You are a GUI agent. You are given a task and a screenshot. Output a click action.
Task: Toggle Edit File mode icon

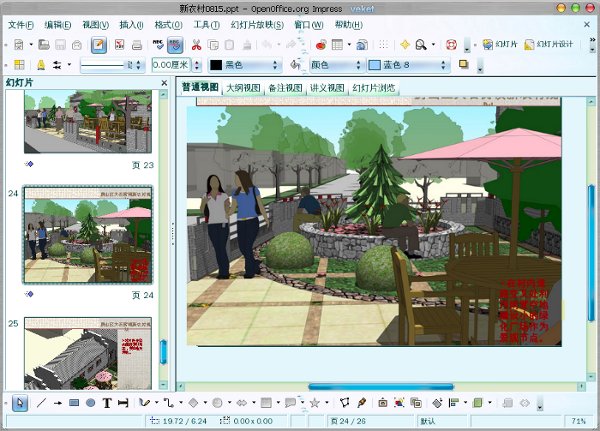click(99, 45)
